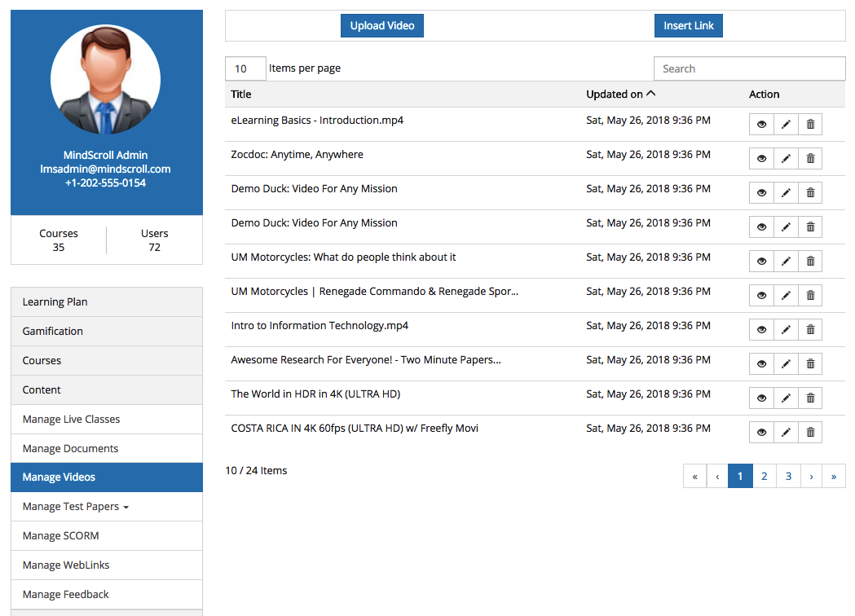Open the Learning Plan menu
Viewport: 855px width, 616px height.
[x=107, y=302]
